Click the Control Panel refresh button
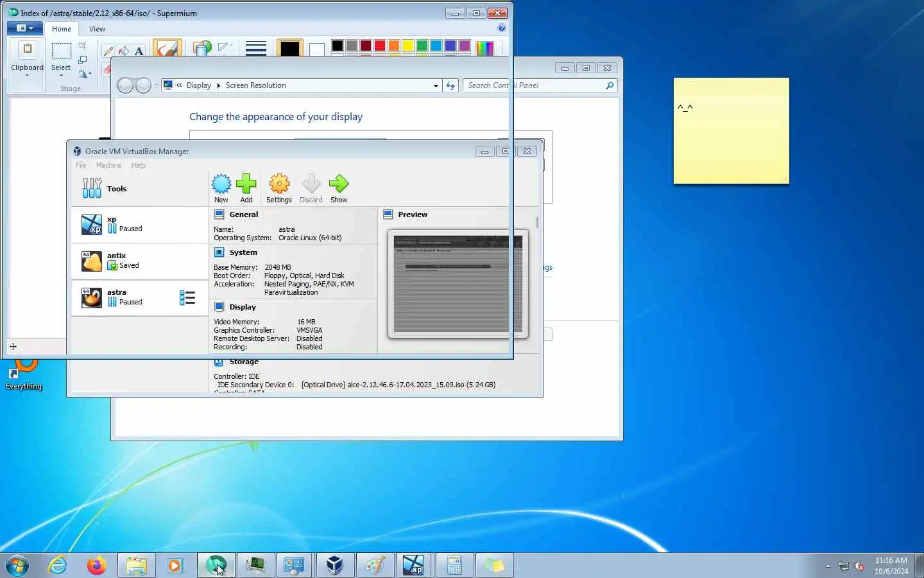 [450, 85]
